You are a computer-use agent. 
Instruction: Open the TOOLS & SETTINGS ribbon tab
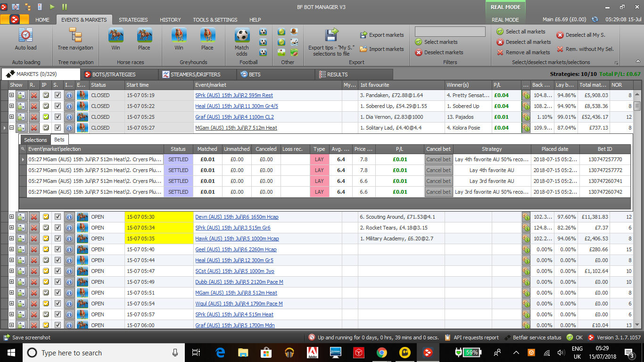tap(215, 20)
